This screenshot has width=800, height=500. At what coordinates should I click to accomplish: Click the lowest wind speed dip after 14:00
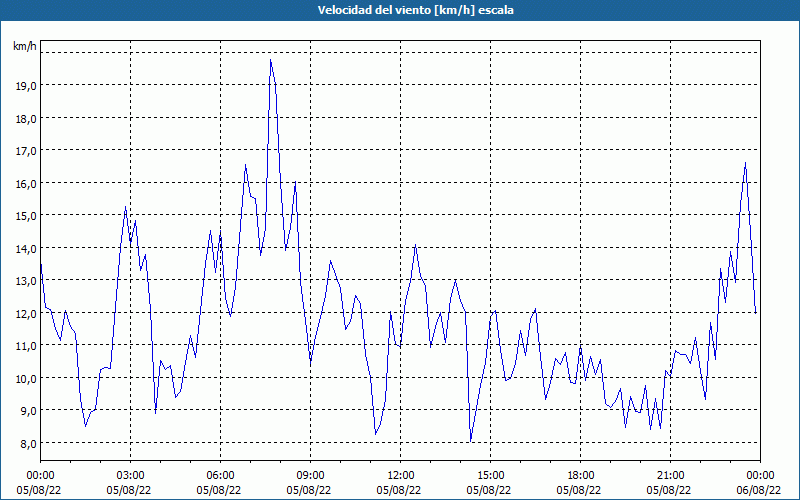(470, 441)
